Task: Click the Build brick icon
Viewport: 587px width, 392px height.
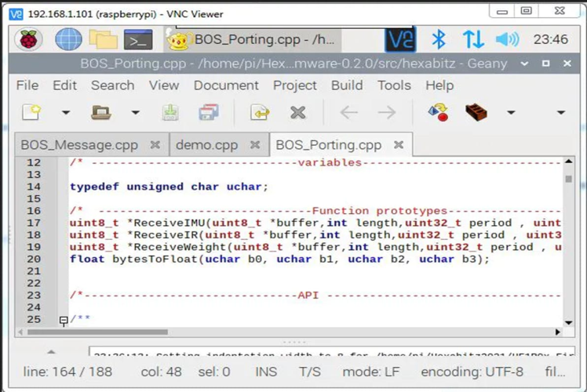Action: coord(476,113)
